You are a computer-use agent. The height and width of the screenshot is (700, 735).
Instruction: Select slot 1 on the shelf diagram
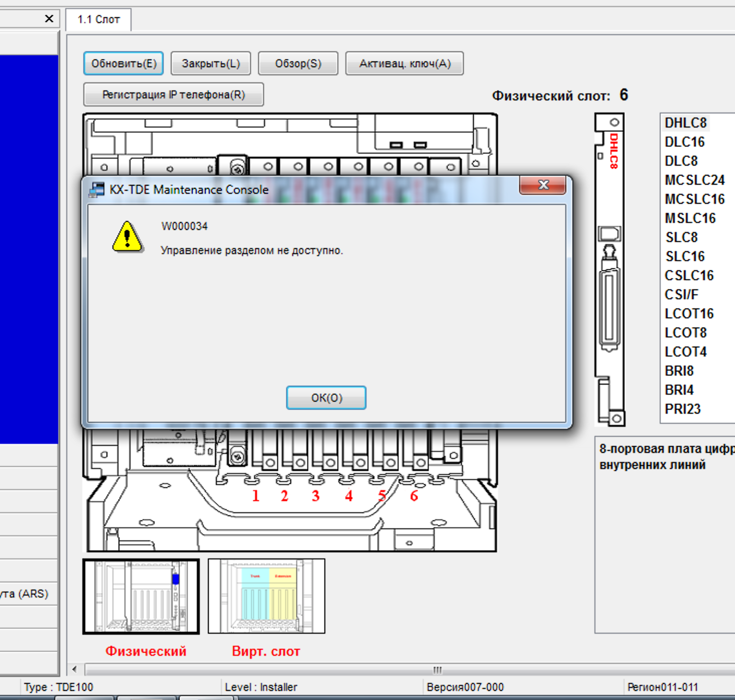256,496
